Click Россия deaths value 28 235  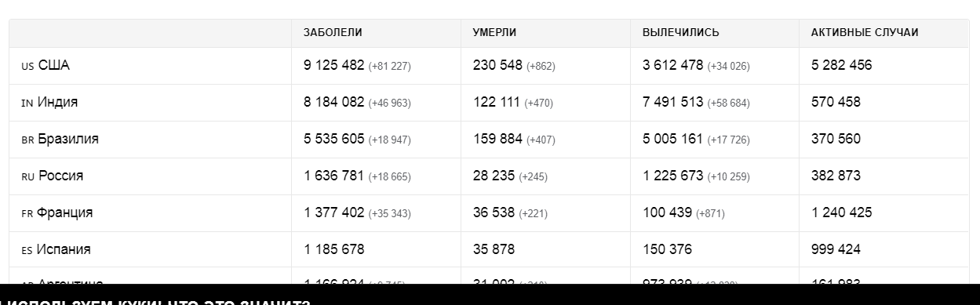tap(494, 176)
